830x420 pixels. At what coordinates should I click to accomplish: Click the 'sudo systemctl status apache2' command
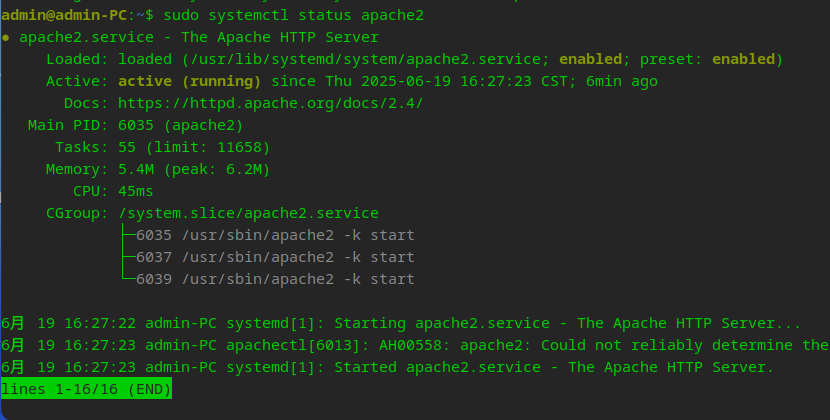point(293,15)
